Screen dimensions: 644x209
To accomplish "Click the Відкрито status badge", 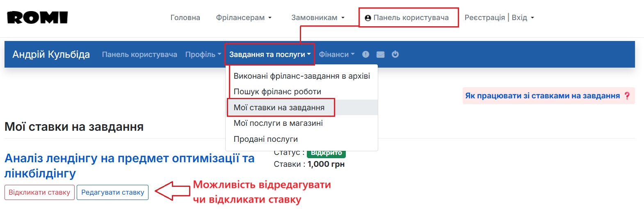I will point(327,153).
